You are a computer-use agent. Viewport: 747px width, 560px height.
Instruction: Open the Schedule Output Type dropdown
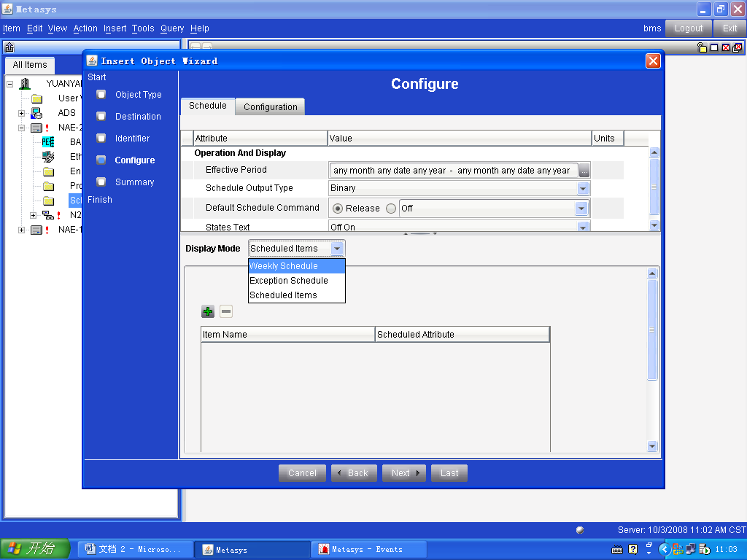click(583, 188)
